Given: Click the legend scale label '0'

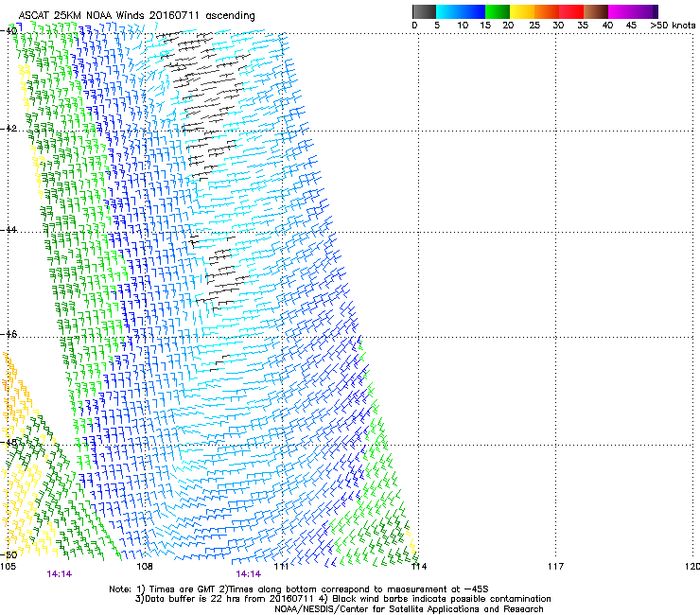Looking at the screenshot, I should click(x=414, y=25).
